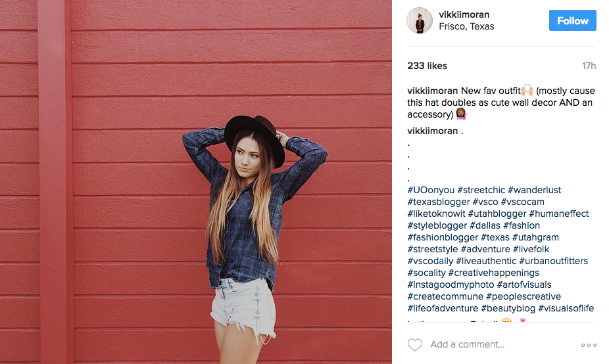
Task: Open the #wanderlust hashtag
Action: pos(535,190)
